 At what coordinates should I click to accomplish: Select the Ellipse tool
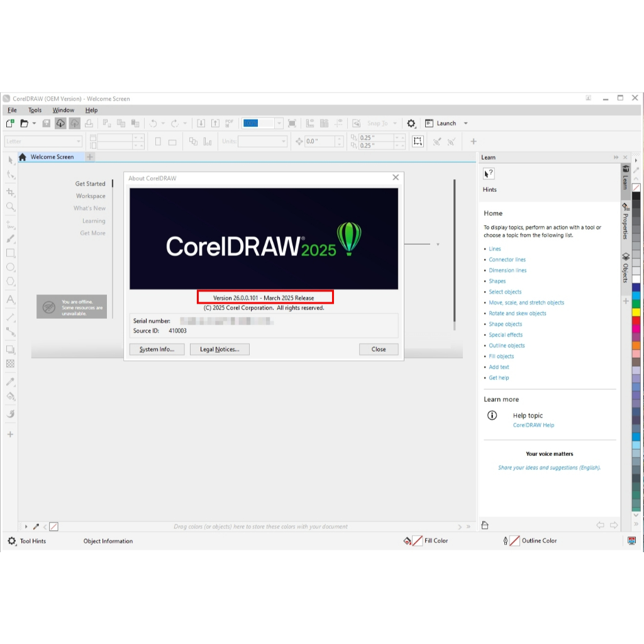tap(11, 267)
